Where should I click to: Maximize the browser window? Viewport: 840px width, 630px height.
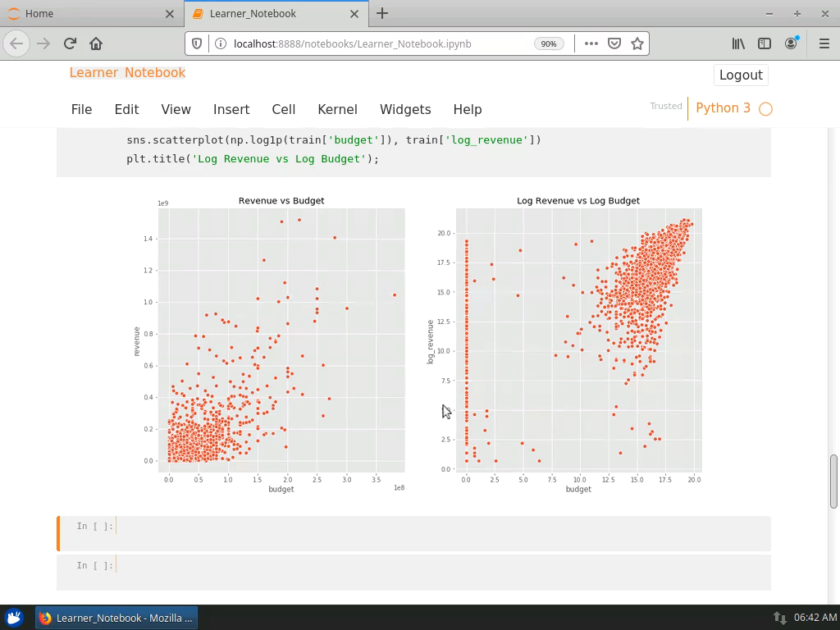pyautogui.click(x=797, y=14)
